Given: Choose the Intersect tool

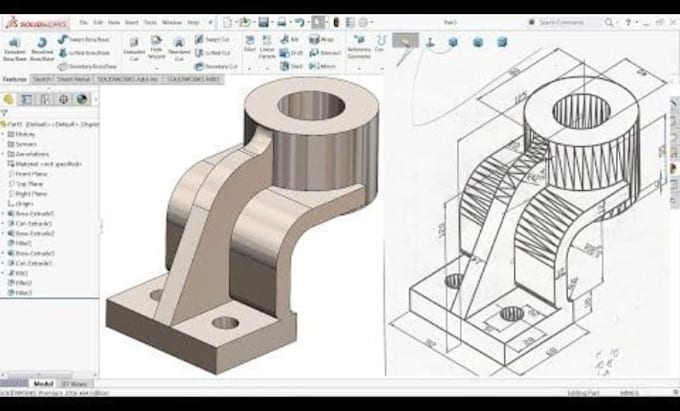Looking at the screenshot, I should coord(325,53).
